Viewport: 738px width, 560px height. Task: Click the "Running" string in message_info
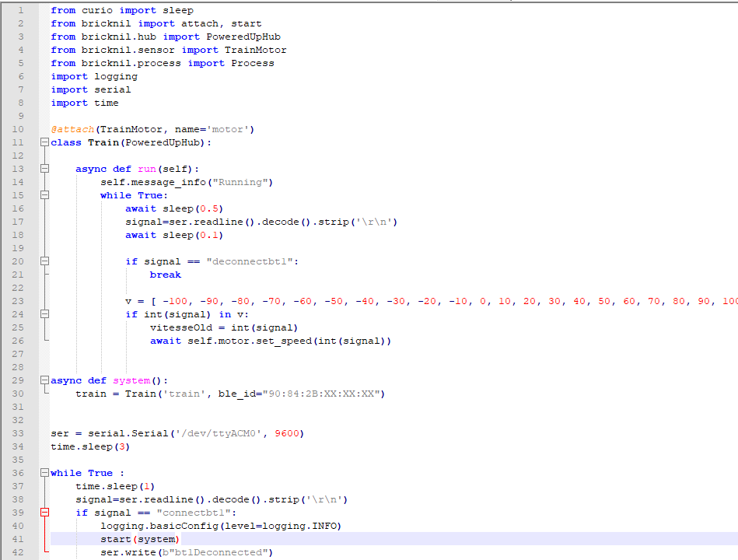pyautogui.click(x=243, y=182)
